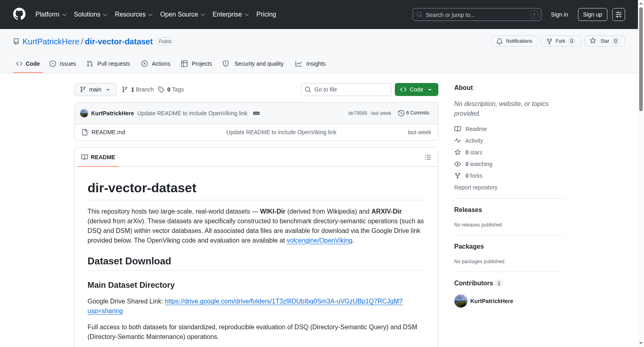644x347 pixels.
Task: Open appearance settings icon in header
Action: coord(619,15)
